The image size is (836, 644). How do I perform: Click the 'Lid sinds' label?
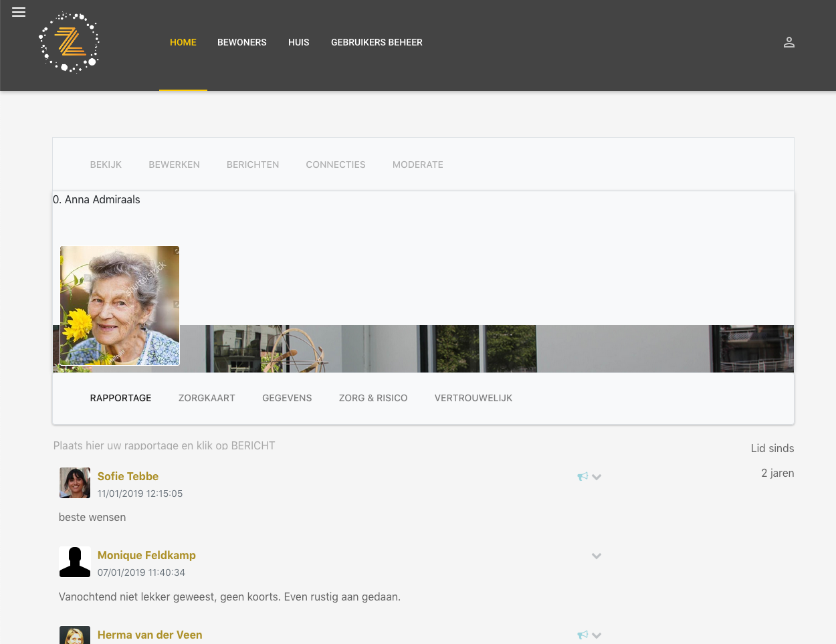click(772, 448)
